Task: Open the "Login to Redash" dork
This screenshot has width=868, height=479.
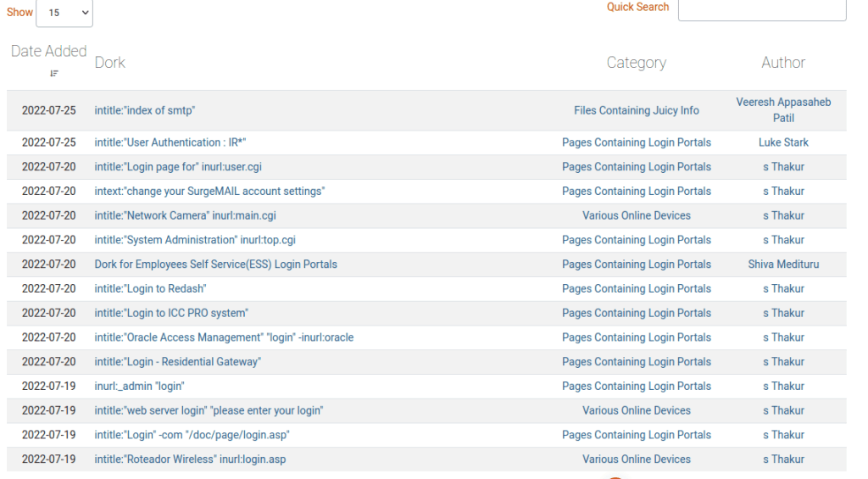Action: [150, 289]
